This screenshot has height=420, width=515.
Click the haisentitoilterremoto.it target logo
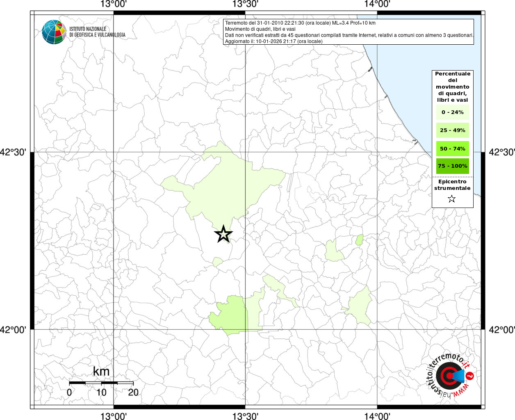(x=451, y=375)
